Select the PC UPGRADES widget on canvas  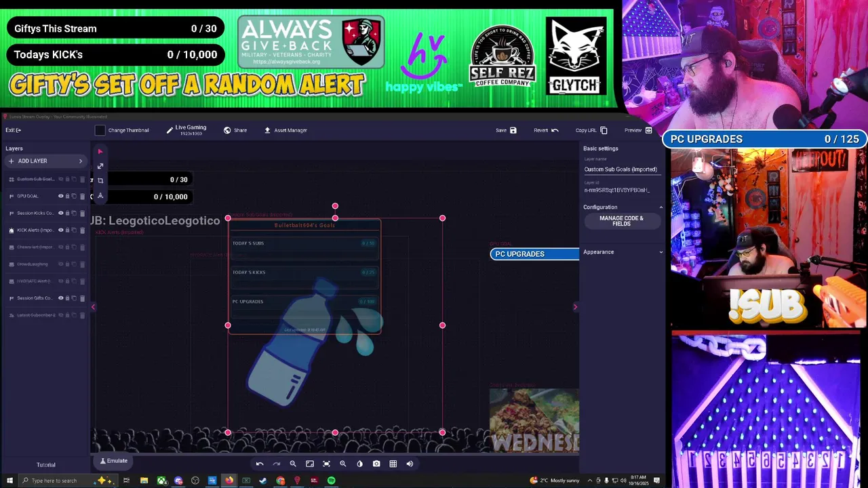(x=535, y=253)
